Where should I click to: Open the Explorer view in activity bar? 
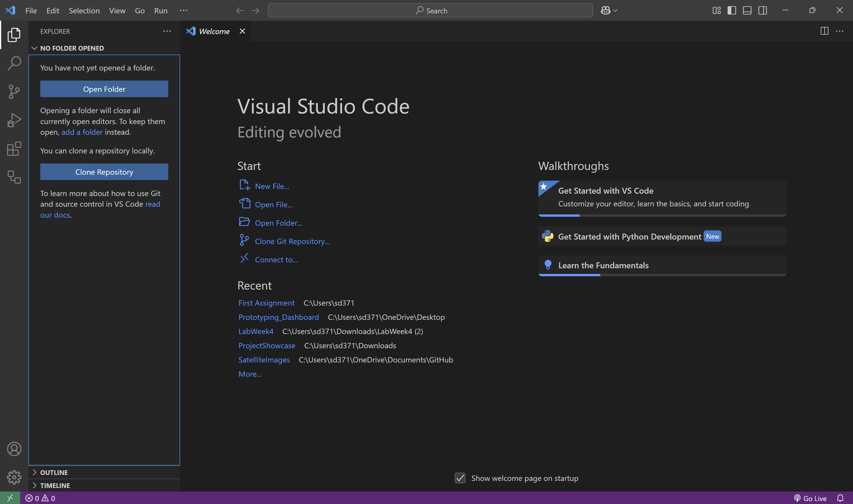[x=14, y=35]
